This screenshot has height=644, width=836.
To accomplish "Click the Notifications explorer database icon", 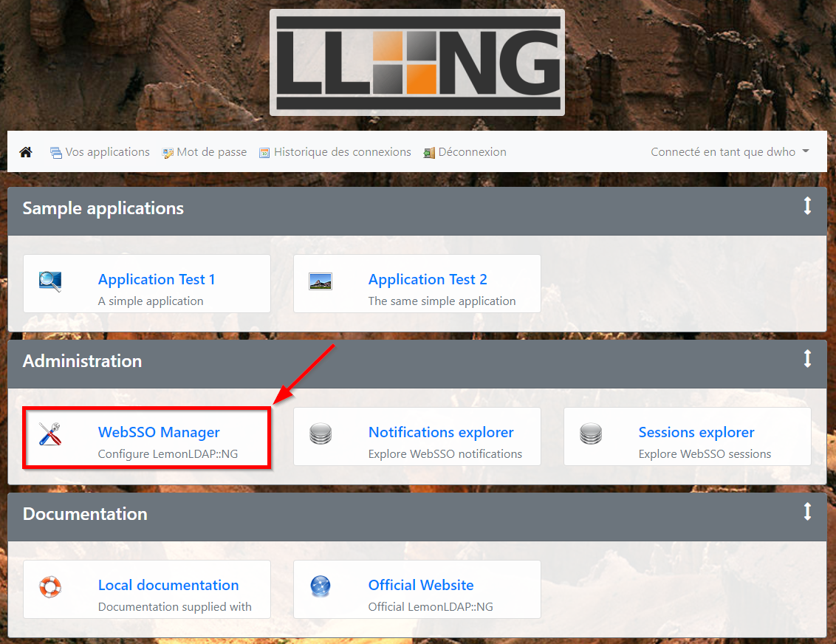I will (x=321, y=434).
